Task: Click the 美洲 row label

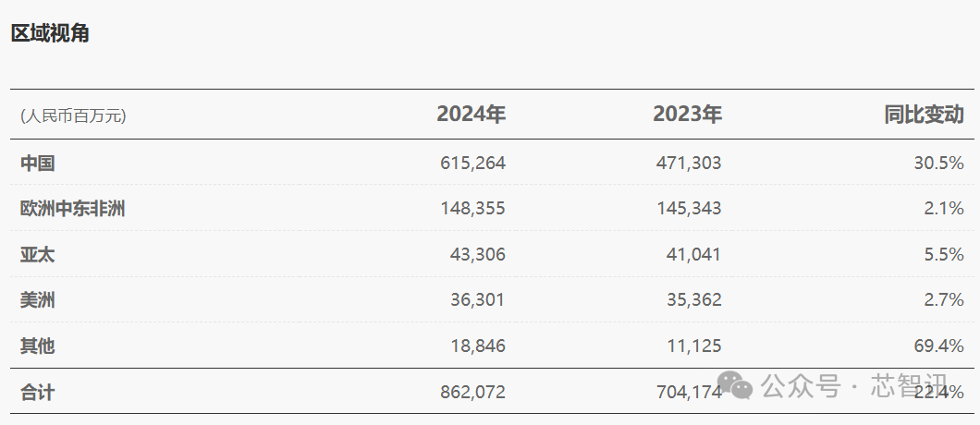Action: (x=38, y=300)
